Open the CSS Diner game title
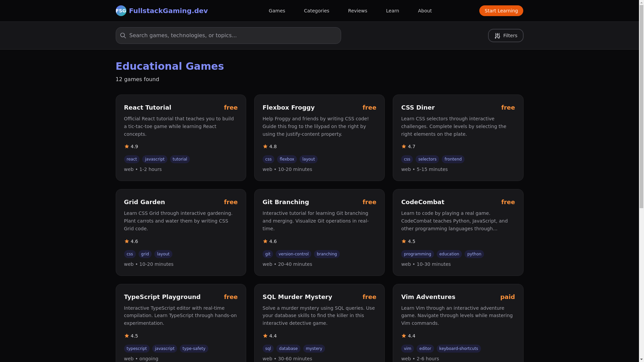The width and height of the screenshot is (644, 362). [x=418, y=108]
